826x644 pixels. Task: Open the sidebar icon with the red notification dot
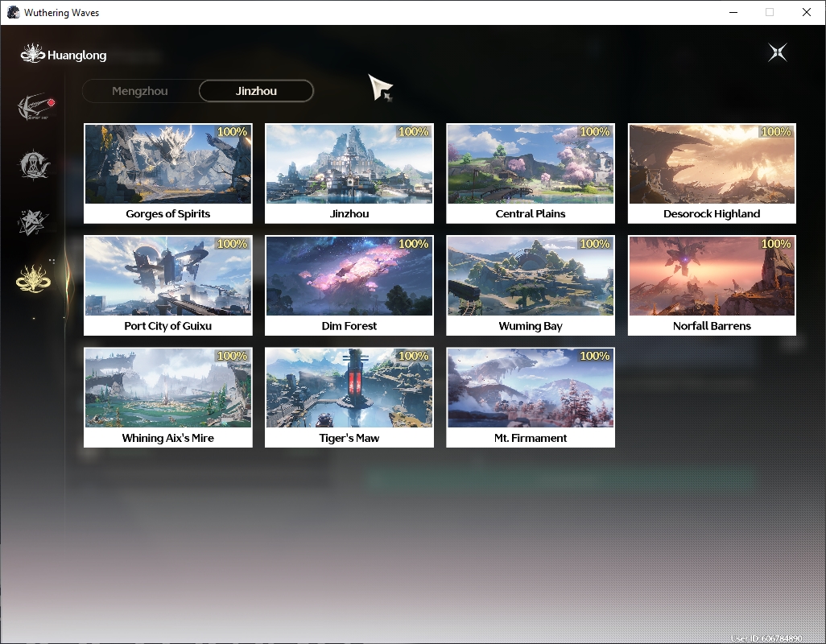click(35, 107)
